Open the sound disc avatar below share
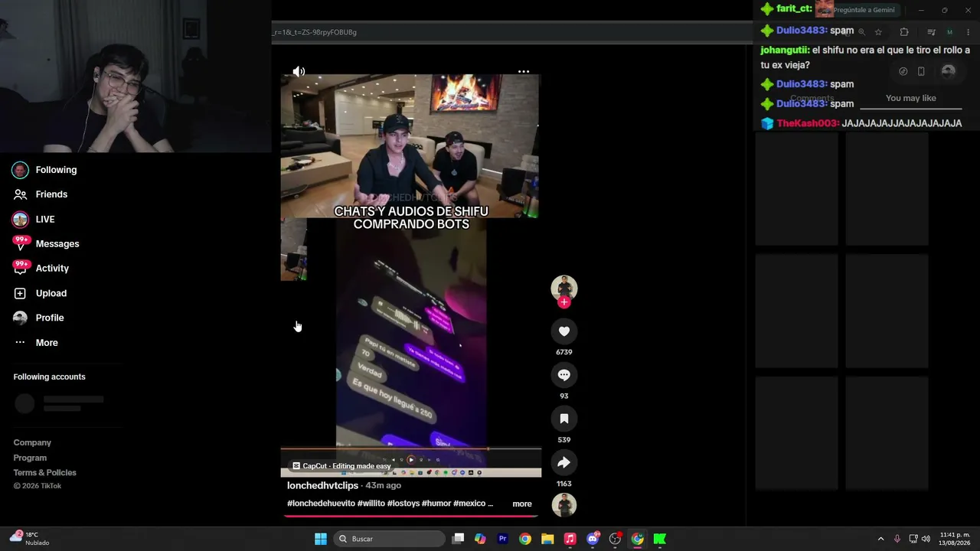Viewport: 980px width, 551px height. (564, 505)
